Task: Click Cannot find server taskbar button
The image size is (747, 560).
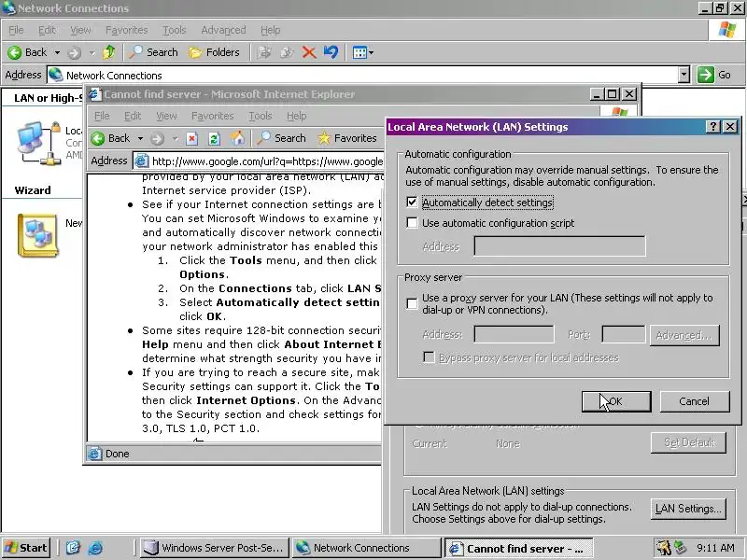Action: click(x=518, y=548)
